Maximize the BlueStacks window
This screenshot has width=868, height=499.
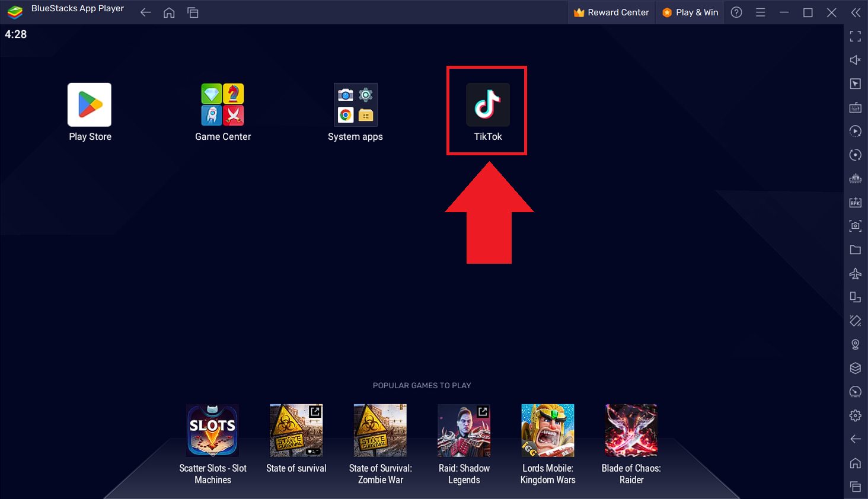click(x=808, y=12)
